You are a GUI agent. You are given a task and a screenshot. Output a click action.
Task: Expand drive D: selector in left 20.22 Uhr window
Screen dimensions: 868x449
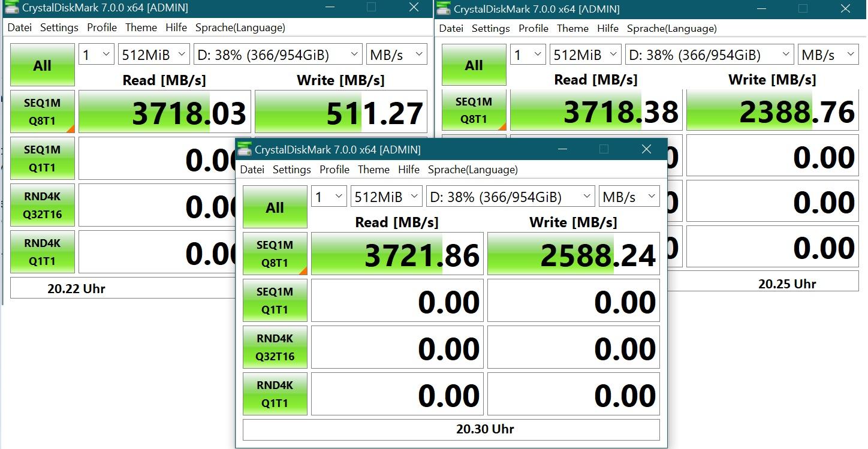tap(278, 55)
